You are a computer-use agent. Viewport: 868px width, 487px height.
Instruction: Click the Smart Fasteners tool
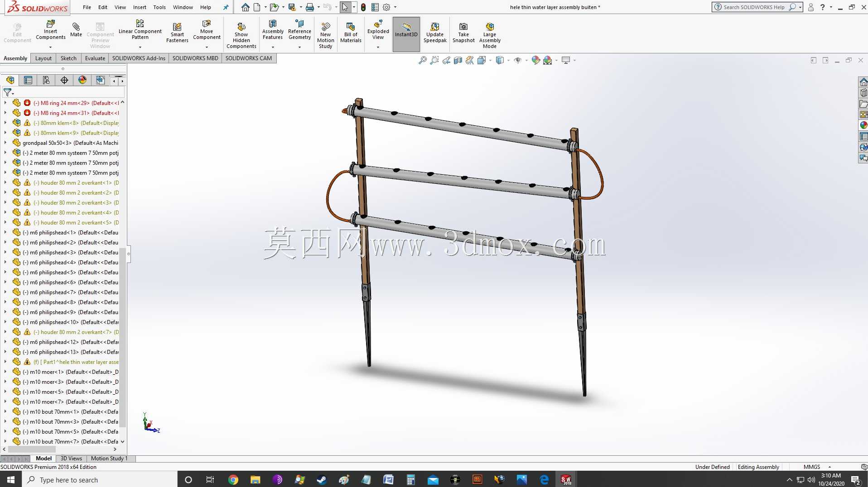tap(177, 33)
